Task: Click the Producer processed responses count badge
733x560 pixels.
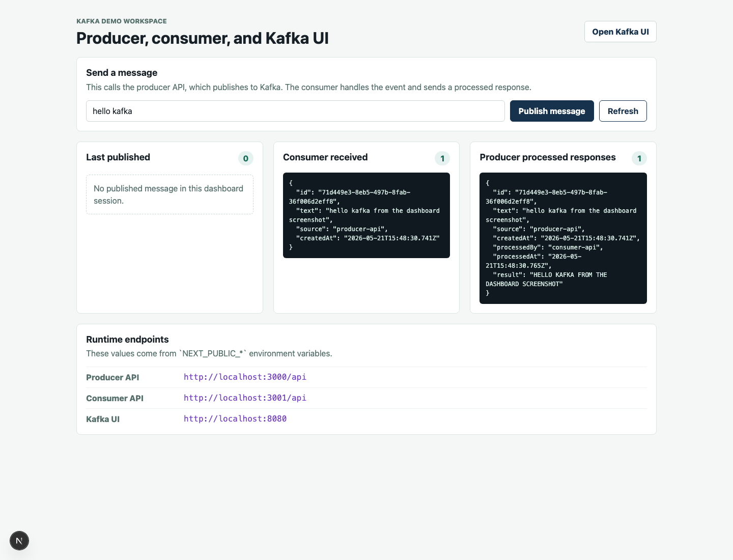Action: pos(639,158)
